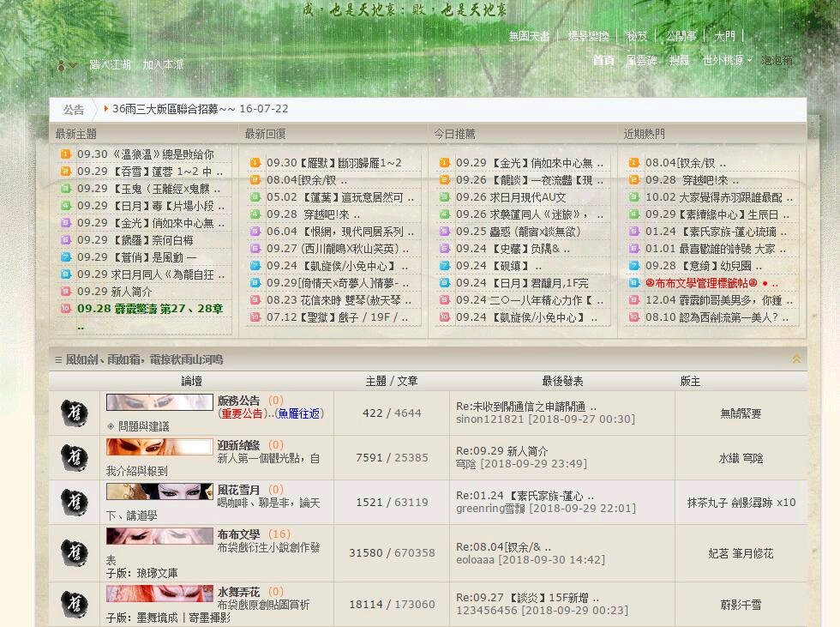Open the 公開享 top link
This screenshot has width=840, height=627.
click(x=681, y=36)
